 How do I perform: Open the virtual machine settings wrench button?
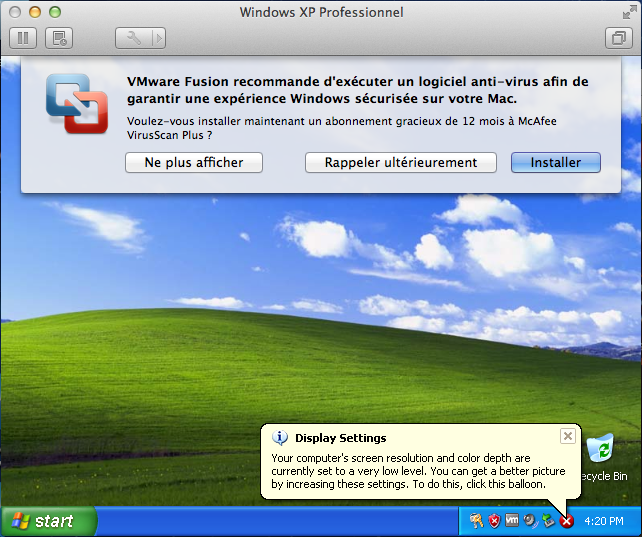pos(133,38)
